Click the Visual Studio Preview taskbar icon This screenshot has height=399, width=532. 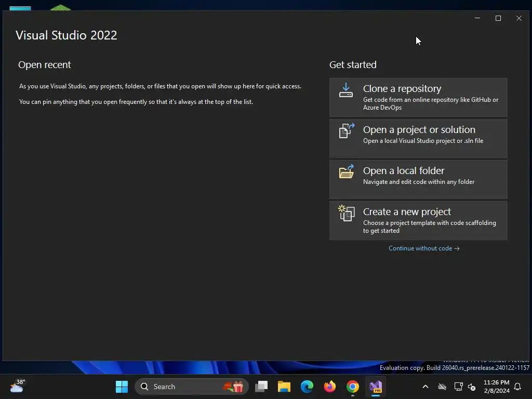(376, 387)
